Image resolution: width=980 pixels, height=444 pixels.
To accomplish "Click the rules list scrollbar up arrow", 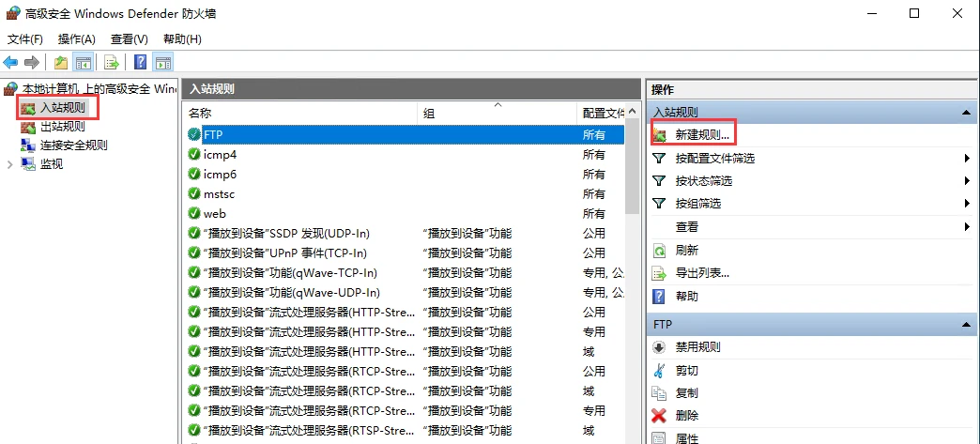I will point(633,112).
